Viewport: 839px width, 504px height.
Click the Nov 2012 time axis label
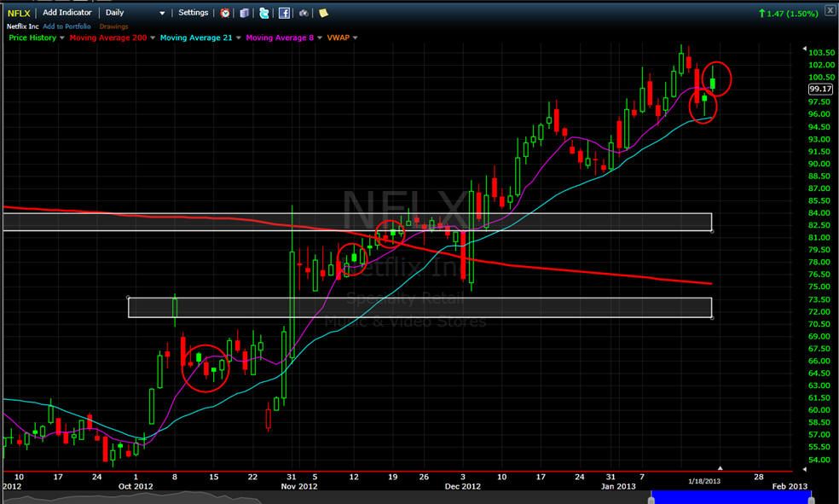[299, 486]
